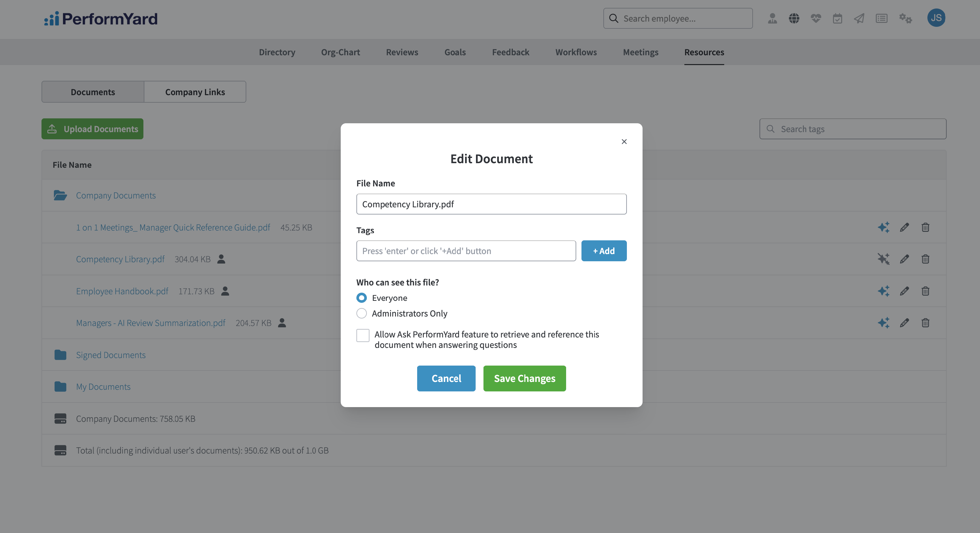Click the globe icon in header

click(x=794, y=18)
